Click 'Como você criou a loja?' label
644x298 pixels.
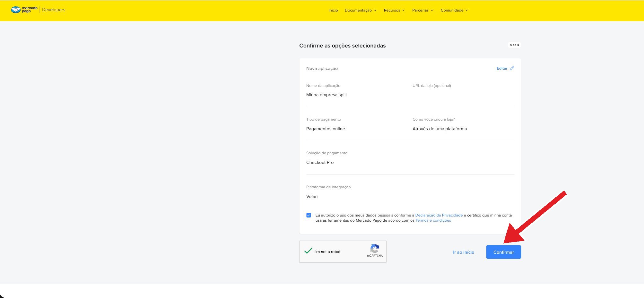click(433, 119)
